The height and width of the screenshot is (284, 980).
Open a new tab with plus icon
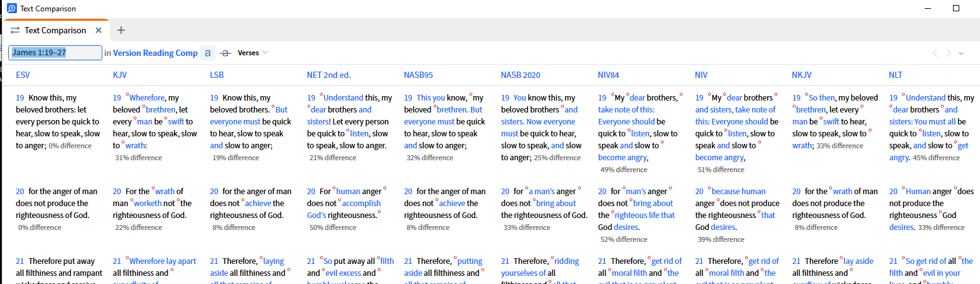pyautogui.click(x=121, y=30)
